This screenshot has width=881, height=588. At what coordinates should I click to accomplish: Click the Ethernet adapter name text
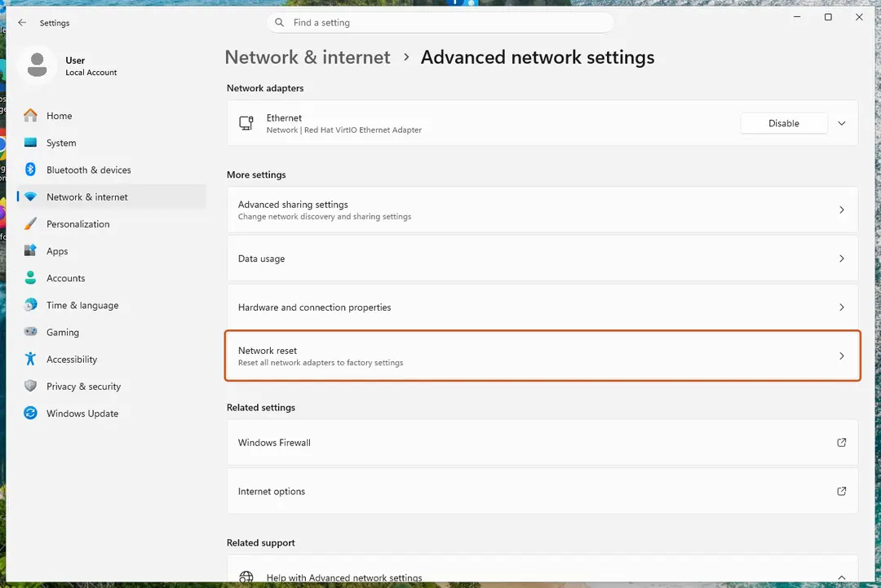coord(284,118)
